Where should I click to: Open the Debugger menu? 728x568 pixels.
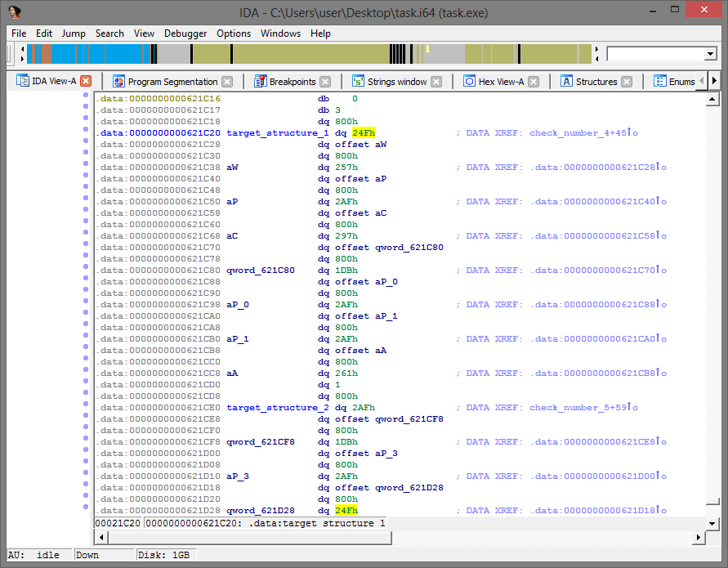(185, 34)
